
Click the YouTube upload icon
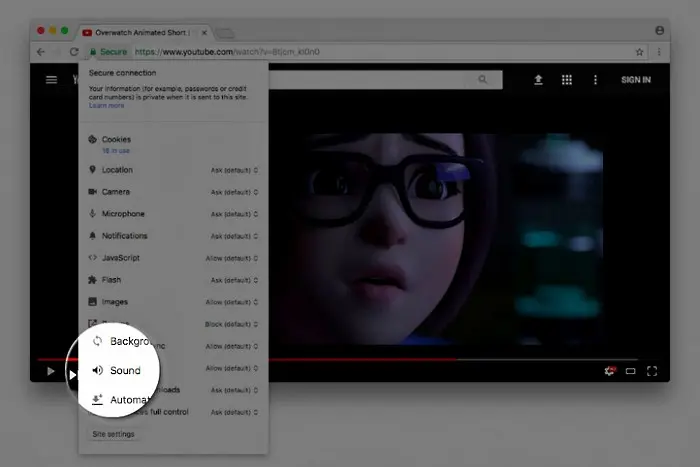[538, 79]
